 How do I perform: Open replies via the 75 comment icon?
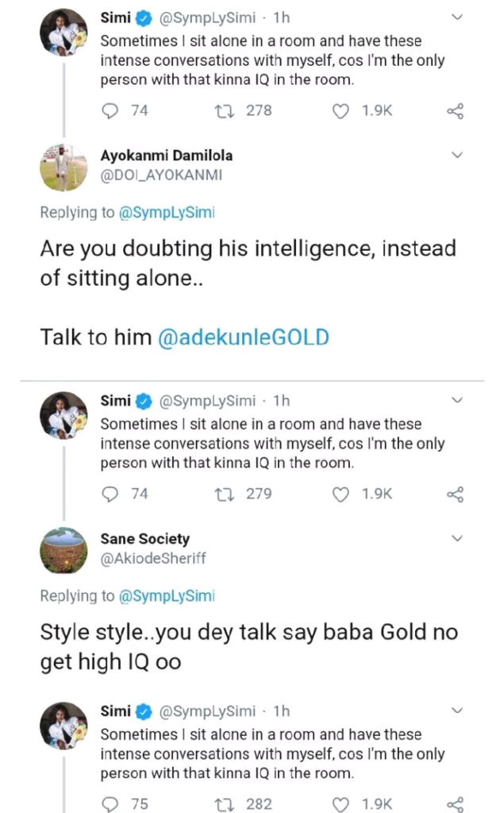(x=111, y=804)
